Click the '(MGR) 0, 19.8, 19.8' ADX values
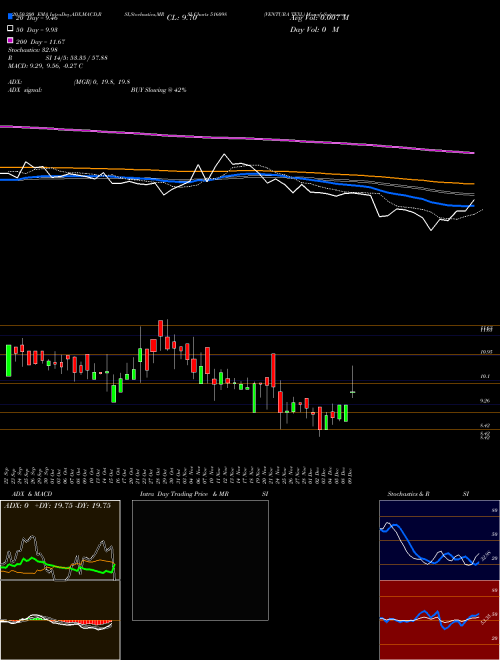The image size is (500, 660). [101, 82]
